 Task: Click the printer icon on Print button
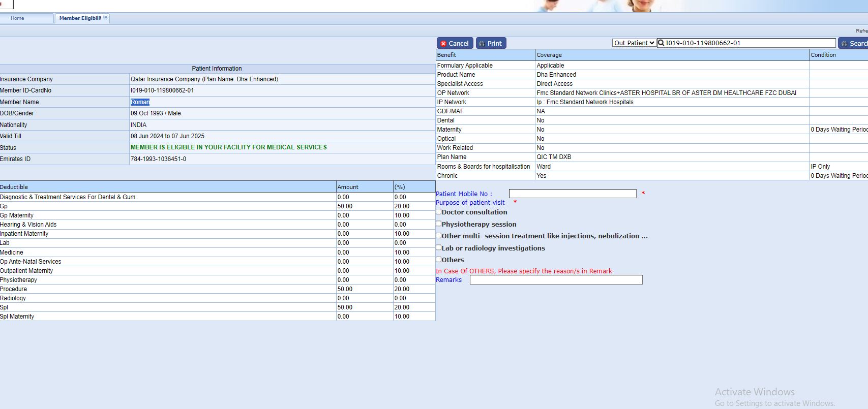pyautogui.click(x=482, y=44)
